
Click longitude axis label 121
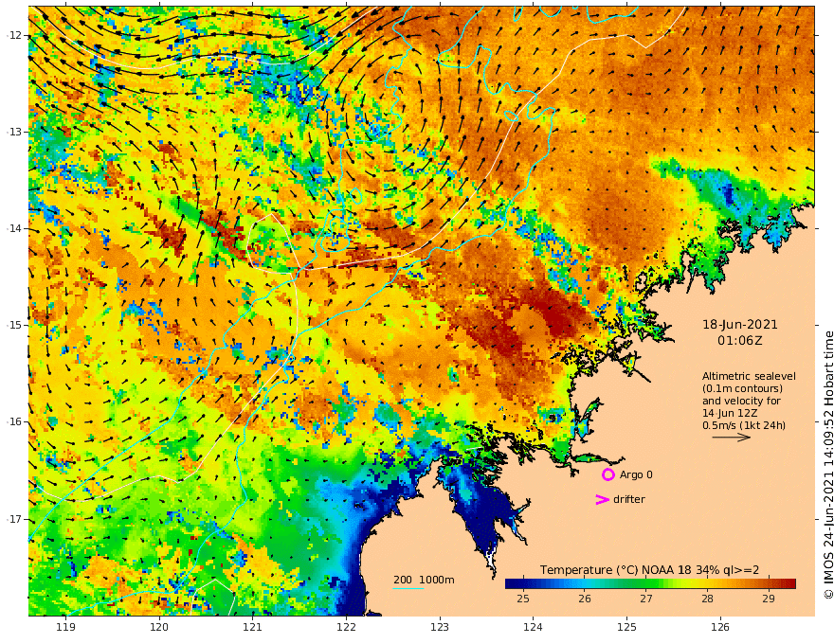click(253, 627)
